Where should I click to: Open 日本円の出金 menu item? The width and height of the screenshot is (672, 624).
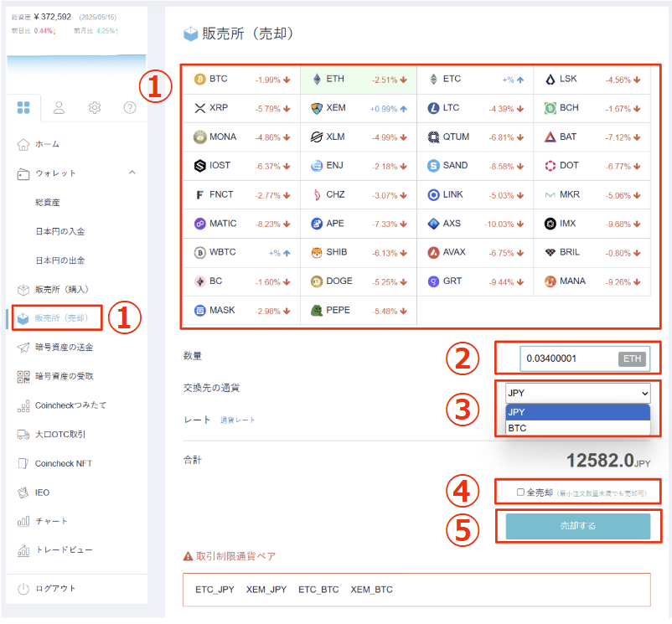[x=60, y=260]
